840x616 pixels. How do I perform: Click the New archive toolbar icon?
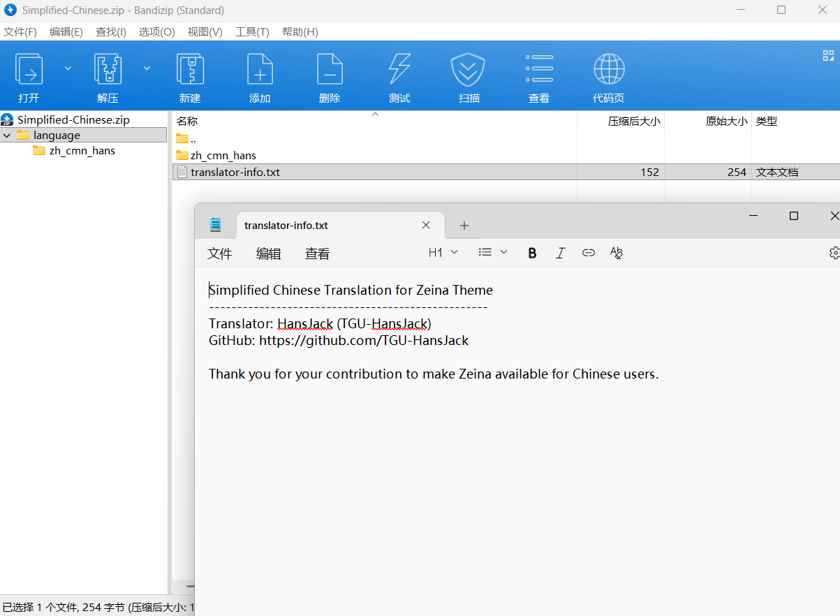[x=190, y=70]
